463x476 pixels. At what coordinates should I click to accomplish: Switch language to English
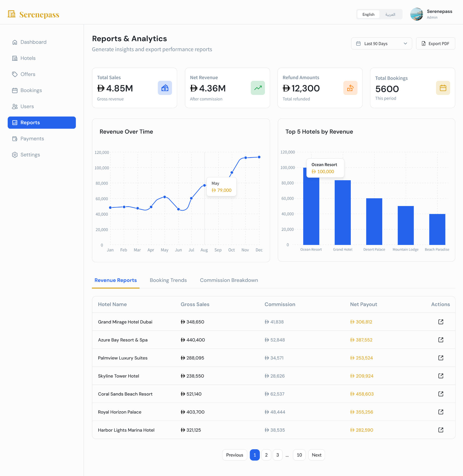tap(368, 14)
